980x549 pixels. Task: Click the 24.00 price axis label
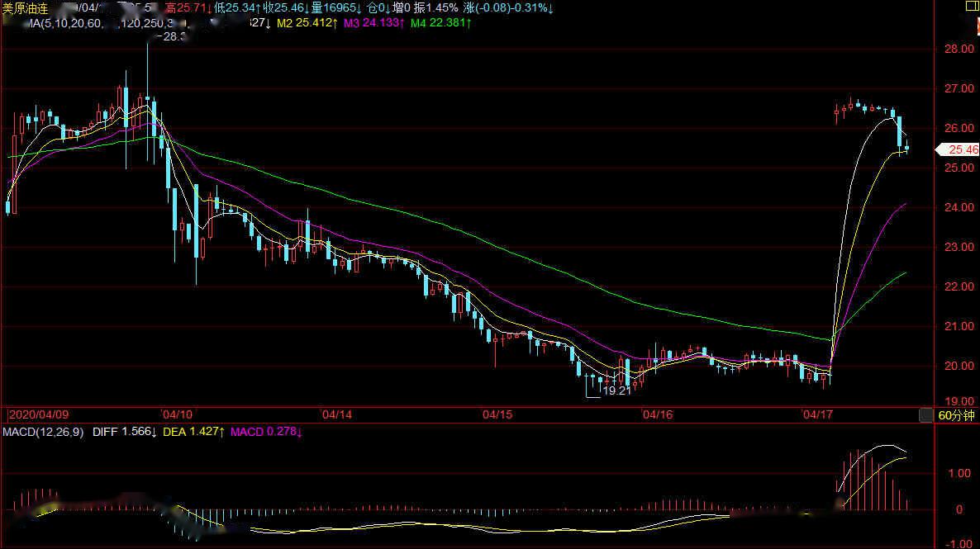(959, 207)
